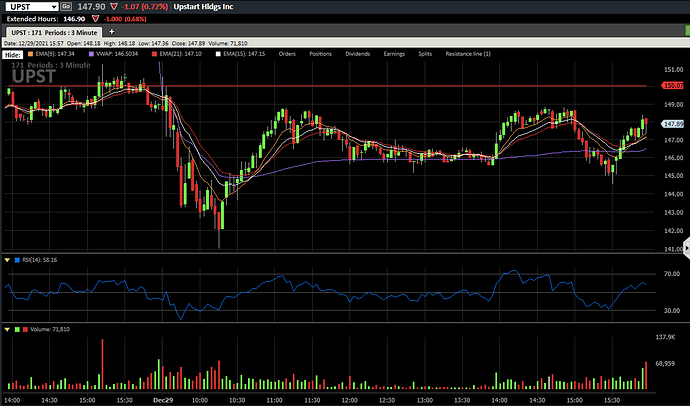The width and height of the screenshot is (690, 406).
Task: Click the red down-triangle beside 147.90
Action: click(114, 7)
